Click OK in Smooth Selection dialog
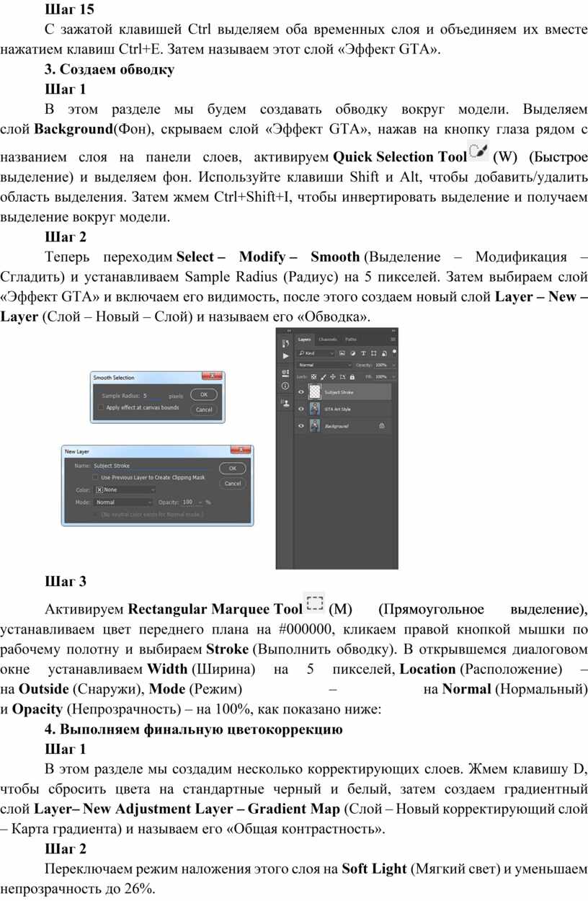 coord(204,394)
